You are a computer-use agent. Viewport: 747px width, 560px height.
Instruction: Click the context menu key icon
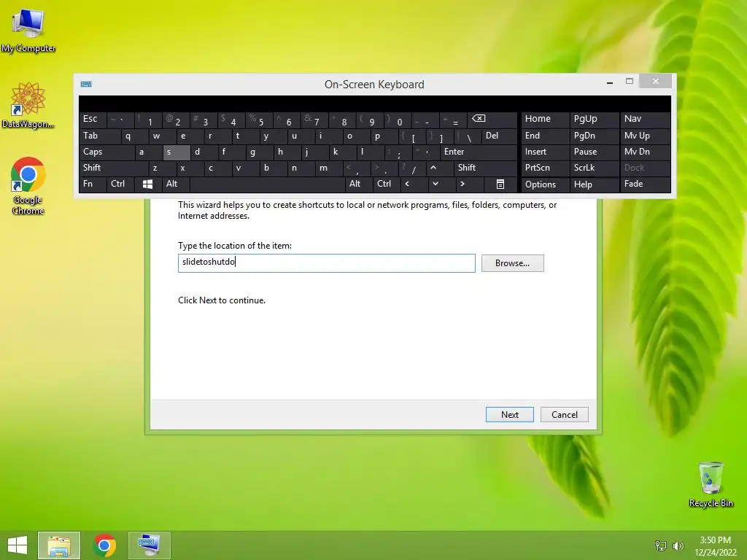[500, 184]
